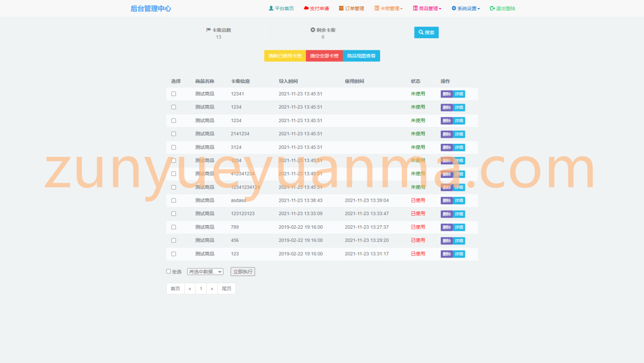The width and height of the screenshot is (644, 363).
Task: Go to 支付申请 in the navigation
Action: coord(316,9)
